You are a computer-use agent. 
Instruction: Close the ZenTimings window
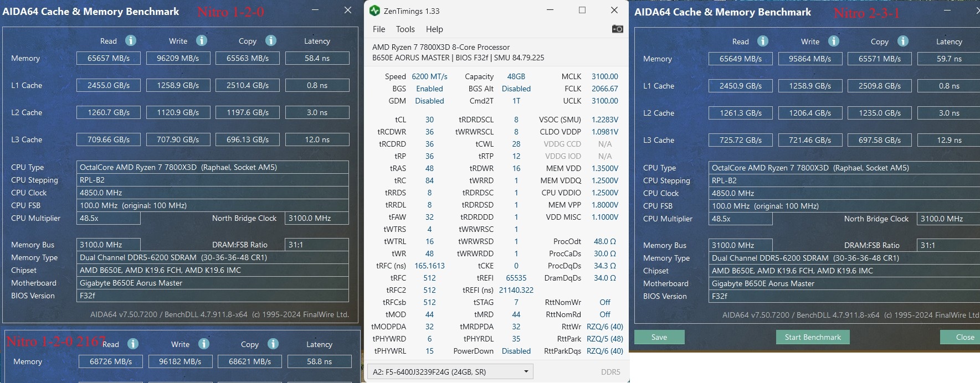614,10
